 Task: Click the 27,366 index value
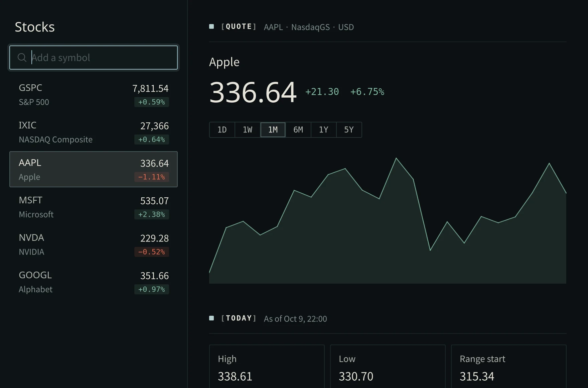154,126
